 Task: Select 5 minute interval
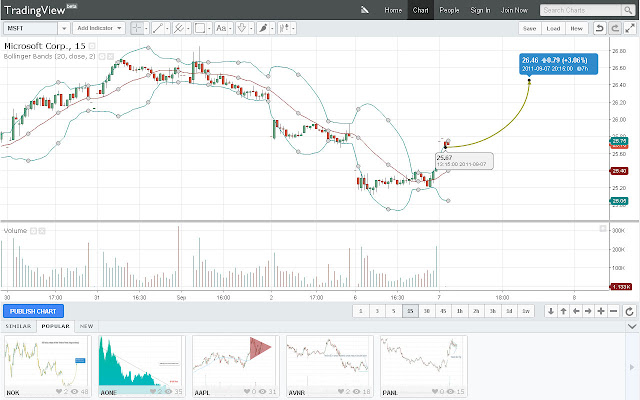click(x=393, y=311)
